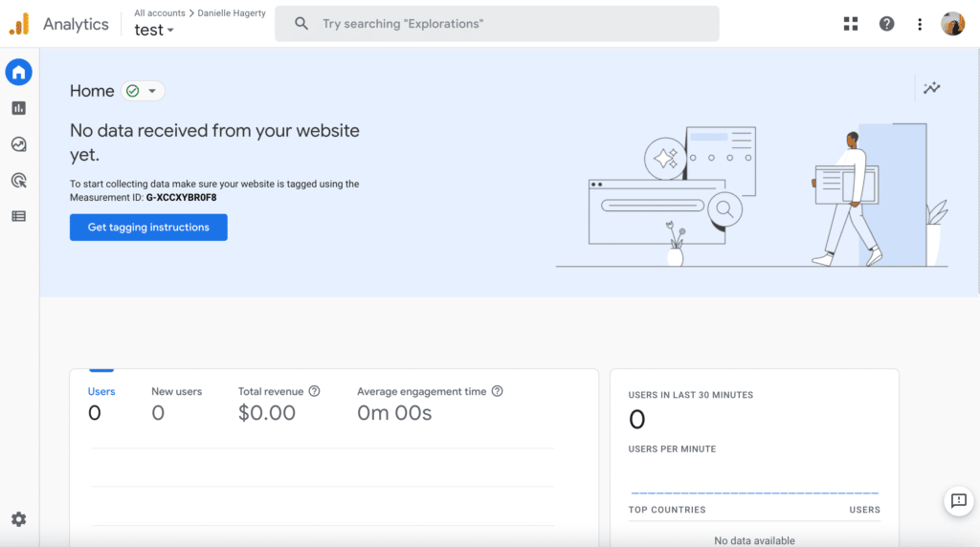Screen dimensions: 980x547
Task: Click Users column header in realtime card
Action: (864, 510)
